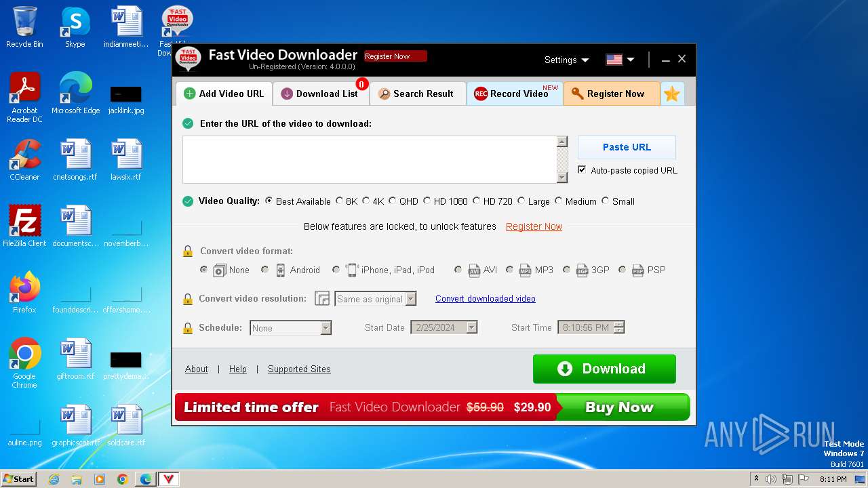Open Skype desktop shortcut
Screen dimensions: 868x488
click(75, 27)
